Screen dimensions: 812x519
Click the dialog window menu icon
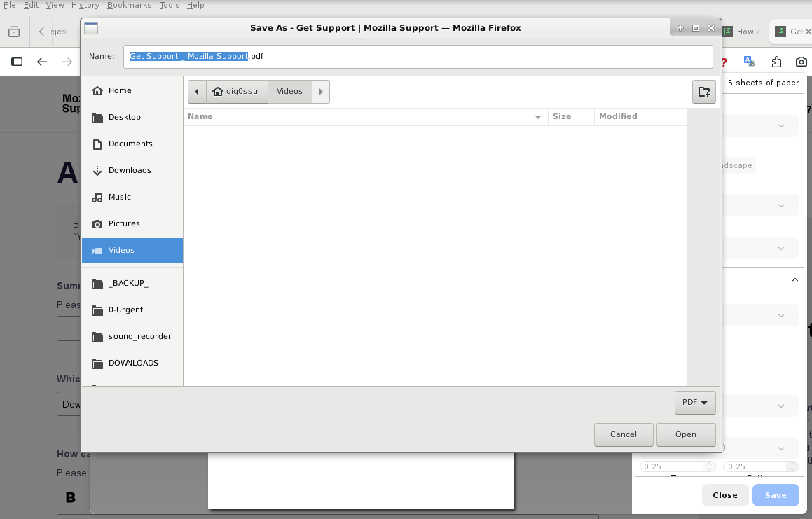(x=91, y=28)
